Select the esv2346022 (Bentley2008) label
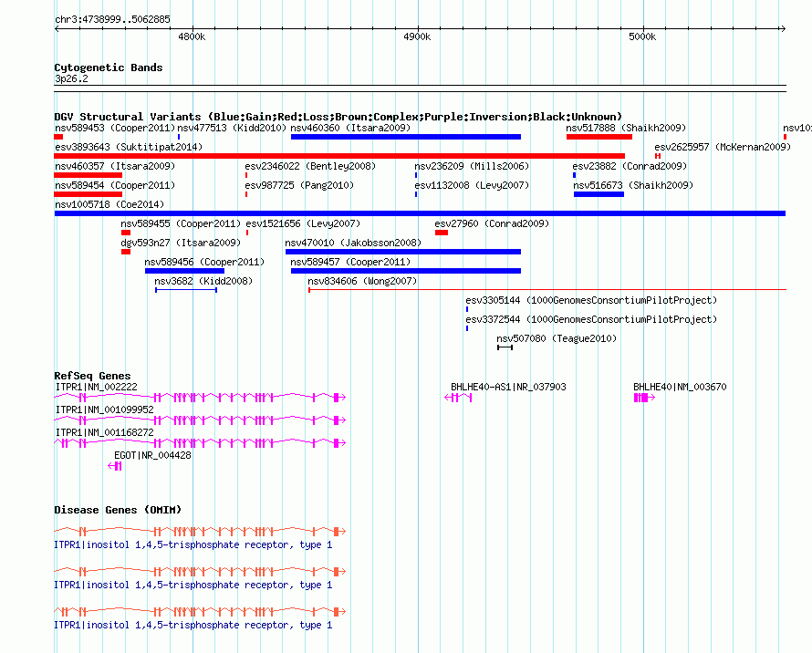Screen dimensions: 812x653 click(310, 166)
